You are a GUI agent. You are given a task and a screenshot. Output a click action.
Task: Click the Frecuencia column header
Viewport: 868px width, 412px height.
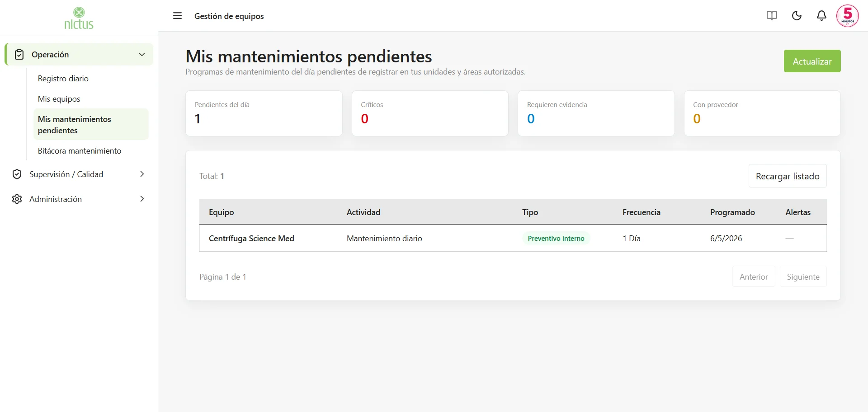pos(642,212)
